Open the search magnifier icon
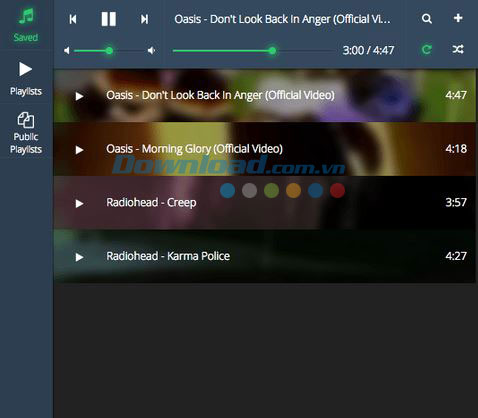 coord(427,19)
